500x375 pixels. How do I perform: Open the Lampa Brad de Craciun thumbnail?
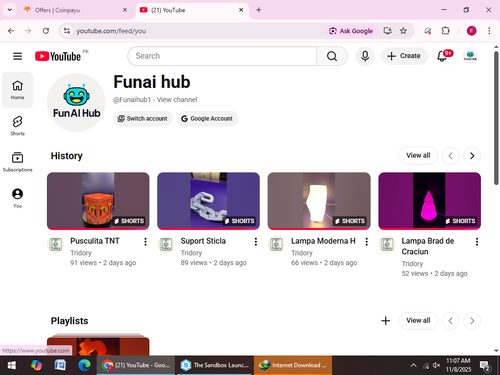(x=429, y=201)
